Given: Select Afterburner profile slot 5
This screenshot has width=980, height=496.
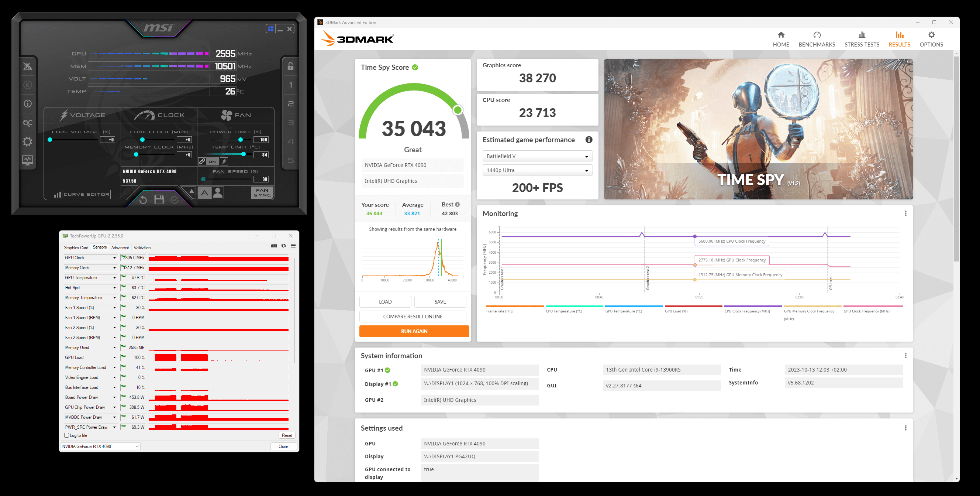Looking at the screenshot, I should pos(291,160).
